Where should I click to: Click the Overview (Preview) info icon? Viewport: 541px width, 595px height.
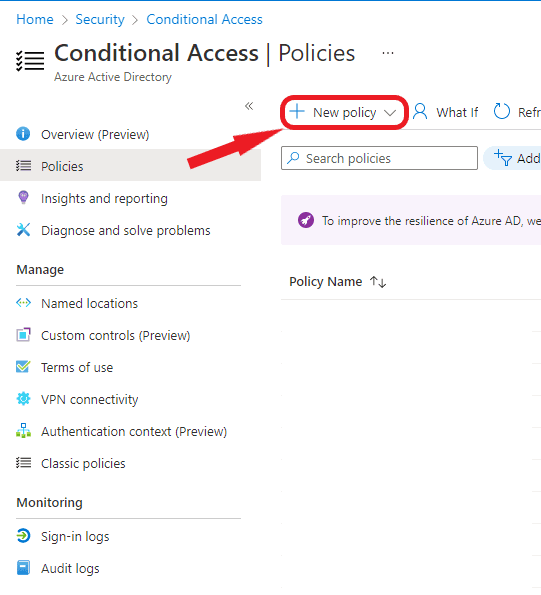tap(23, 134)
